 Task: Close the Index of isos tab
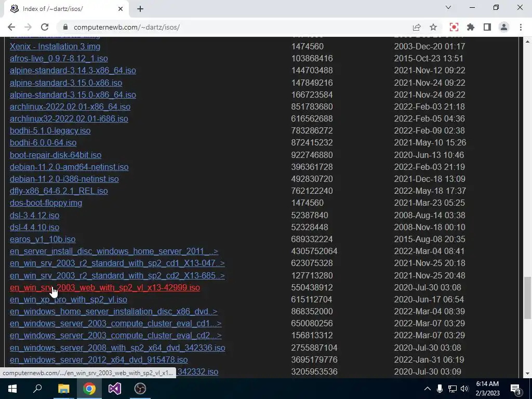(121, 9)
